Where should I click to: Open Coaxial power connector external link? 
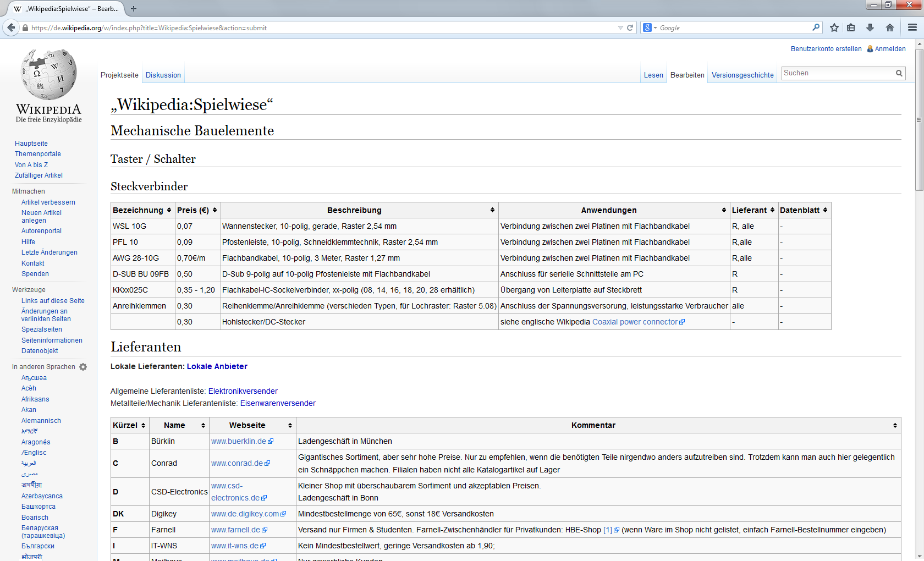pos(639,322)
